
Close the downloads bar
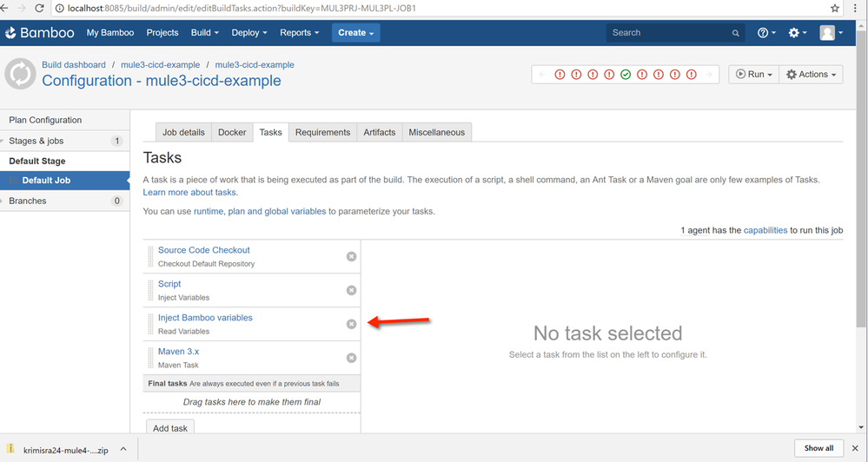click(855, 448)
